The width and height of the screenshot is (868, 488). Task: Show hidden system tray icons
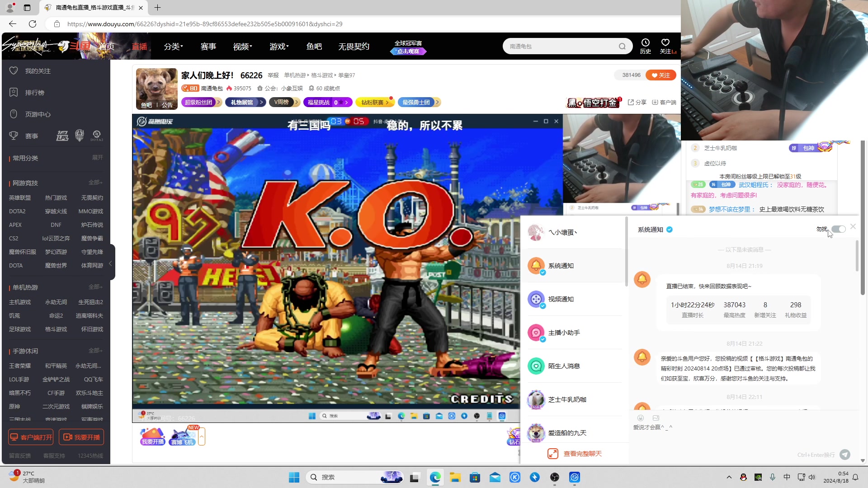pos(729,477)
